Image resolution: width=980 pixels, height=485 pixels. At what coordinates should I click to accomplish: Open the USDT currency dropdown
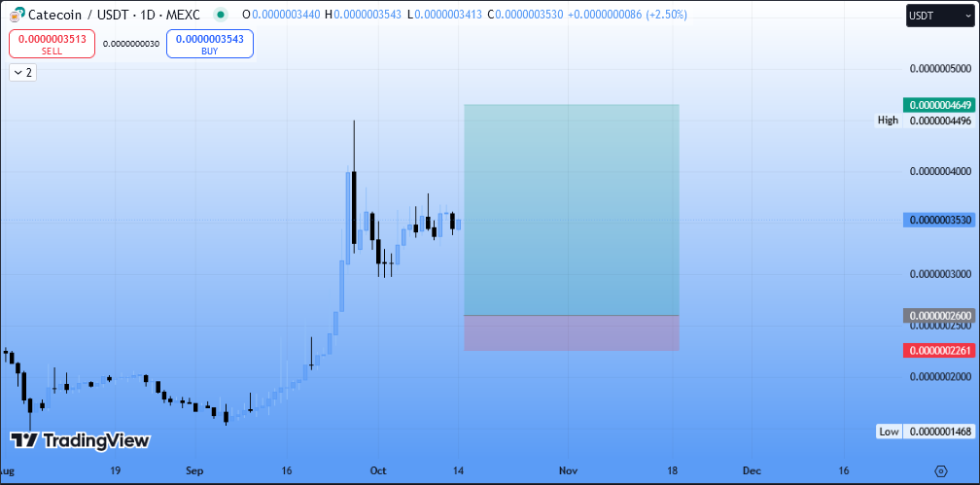coord(939,16)
